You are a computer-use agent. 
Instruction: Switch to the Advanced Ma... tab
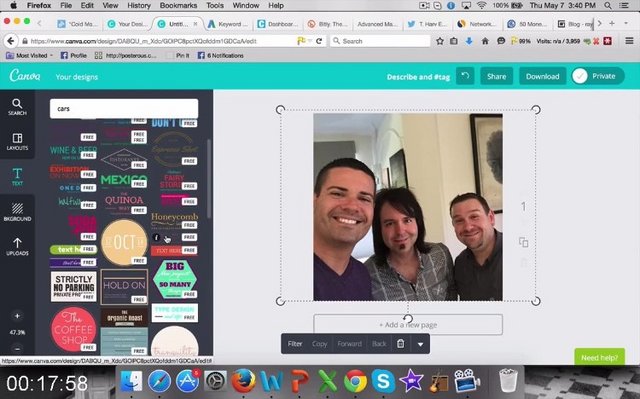pos(376,24)
